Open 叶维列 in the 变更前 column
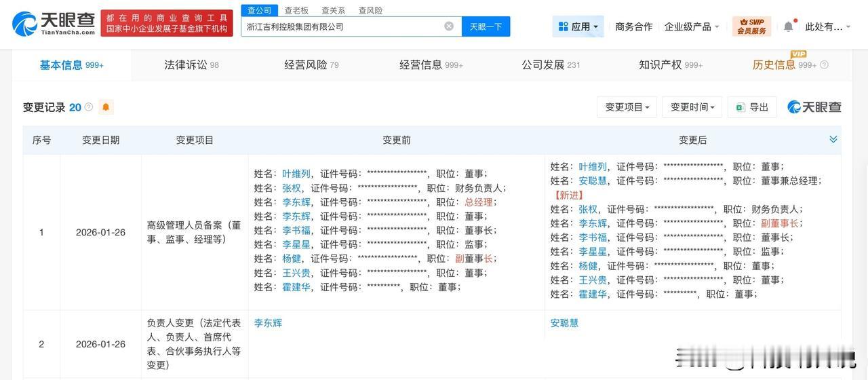This screenshot has height=380, width=868. (296, 174)
